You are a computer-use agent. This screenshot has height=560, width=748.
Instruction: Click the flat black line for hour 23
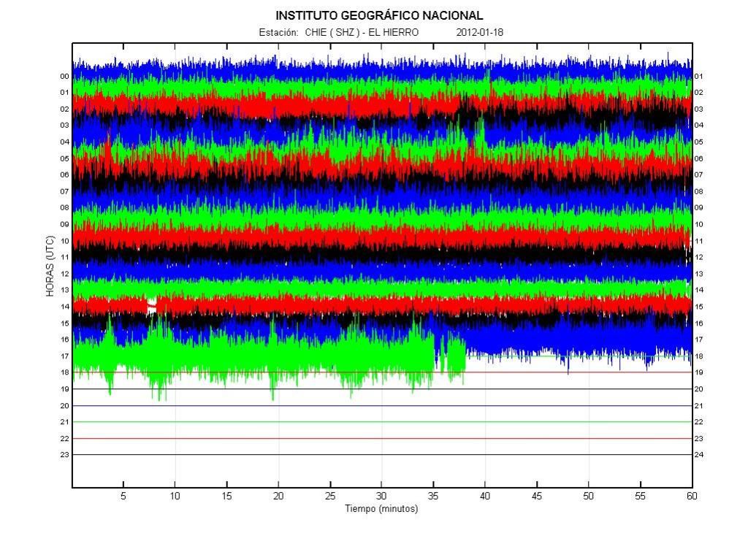pos(381,455)
